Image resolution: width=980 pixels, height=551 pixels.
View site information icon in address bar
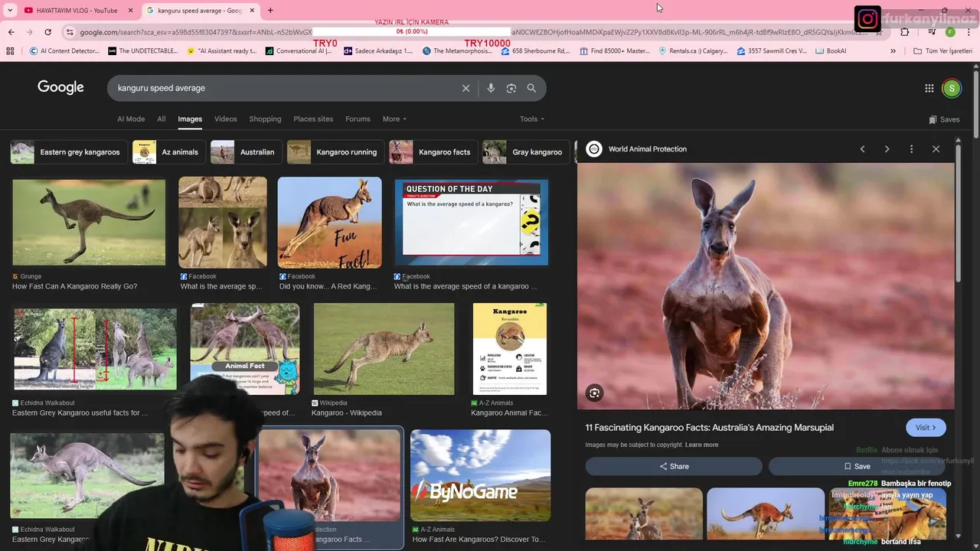pyautogui.click(x=70, y=32)
